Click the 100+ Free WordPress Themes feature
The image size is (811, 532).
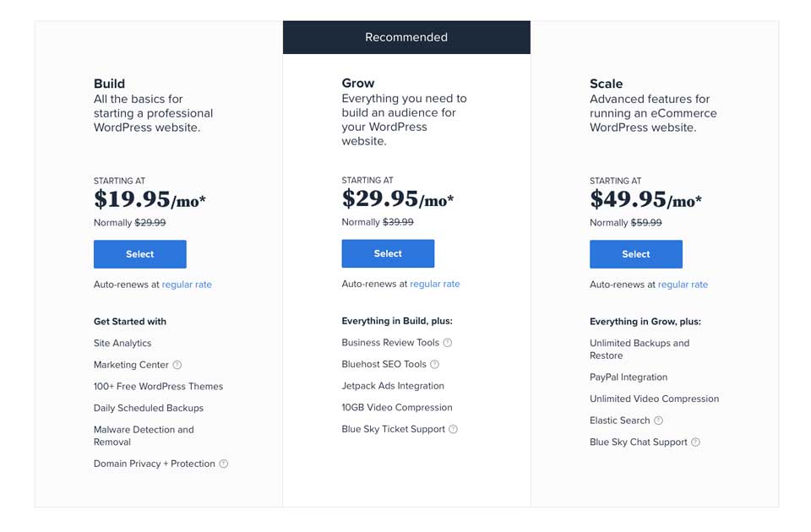click(x=158, y=387)
